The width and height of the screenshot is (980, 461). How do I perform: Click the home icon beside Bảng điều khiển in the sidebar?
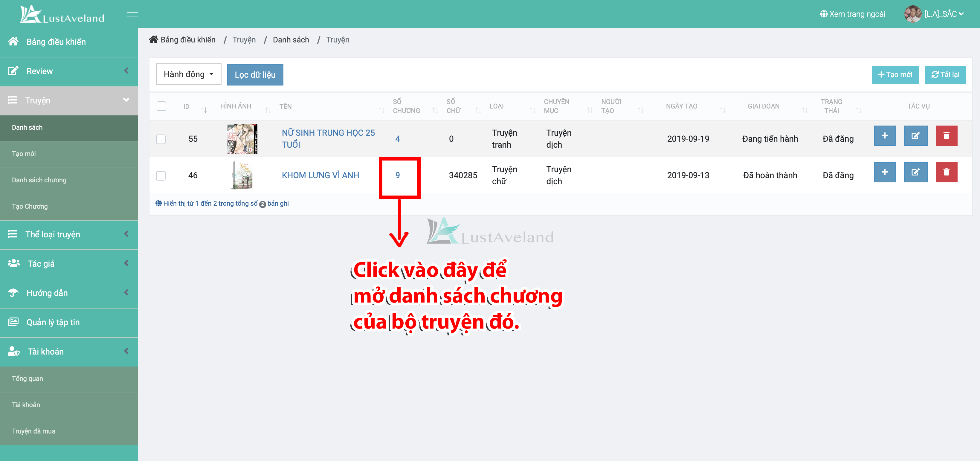point(13,41)
